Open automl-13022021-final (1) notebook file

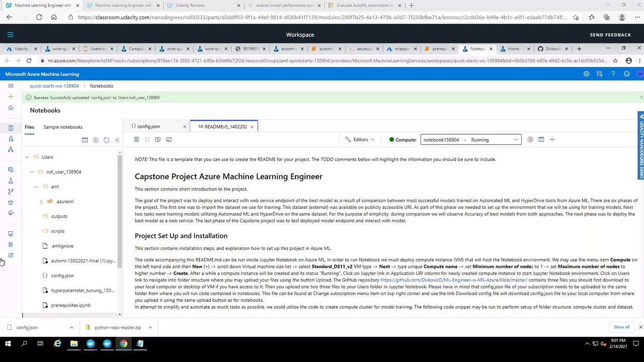[83, 261]
